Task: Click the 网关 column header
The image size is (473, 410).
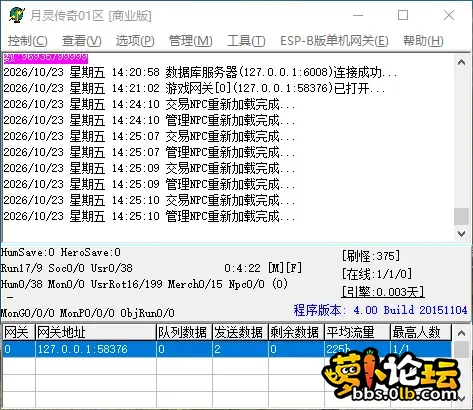Action: tap(19, 332)
